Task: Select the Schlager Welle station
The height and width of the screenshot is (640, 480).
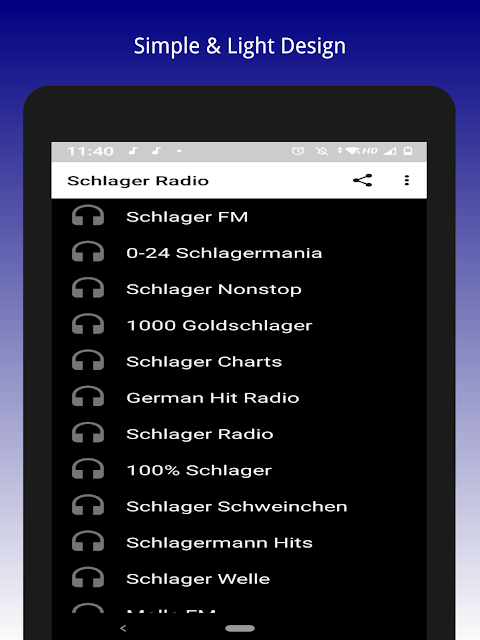Action: point(239,578)
